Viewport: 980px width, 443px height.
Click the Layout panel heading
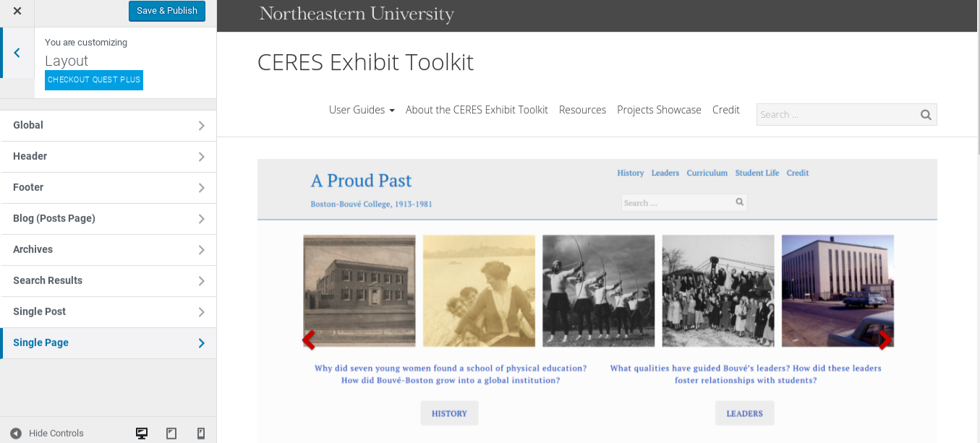(x=67, y=61)
